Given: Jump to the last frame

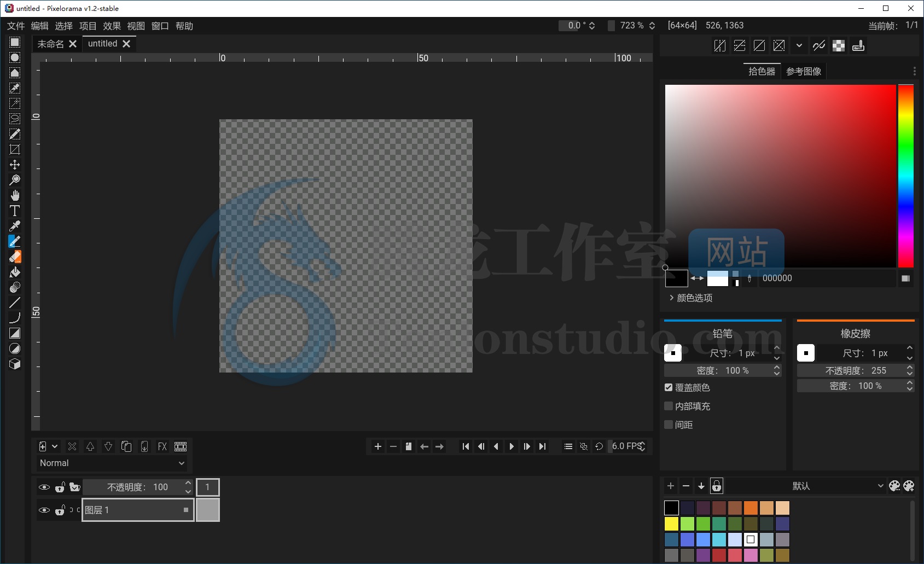Looking at the screenshot, I should [x=542, y=446].
